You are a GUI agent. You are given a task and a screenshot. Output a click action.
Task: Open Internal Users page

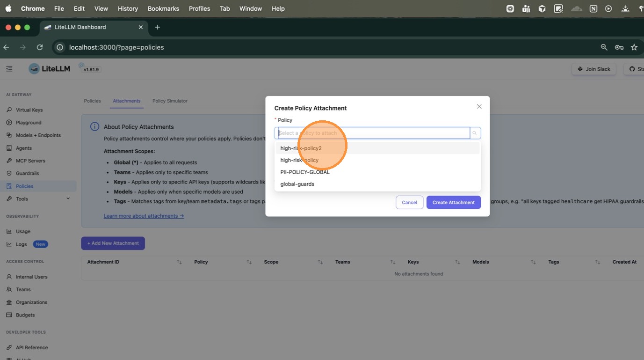[x=31, y=277]
